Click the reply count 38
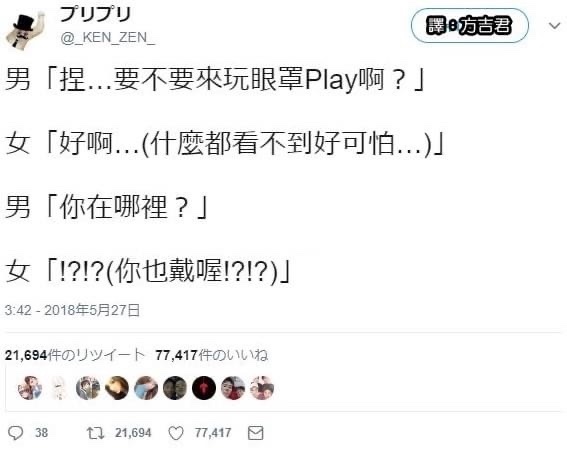 [42, 433]
